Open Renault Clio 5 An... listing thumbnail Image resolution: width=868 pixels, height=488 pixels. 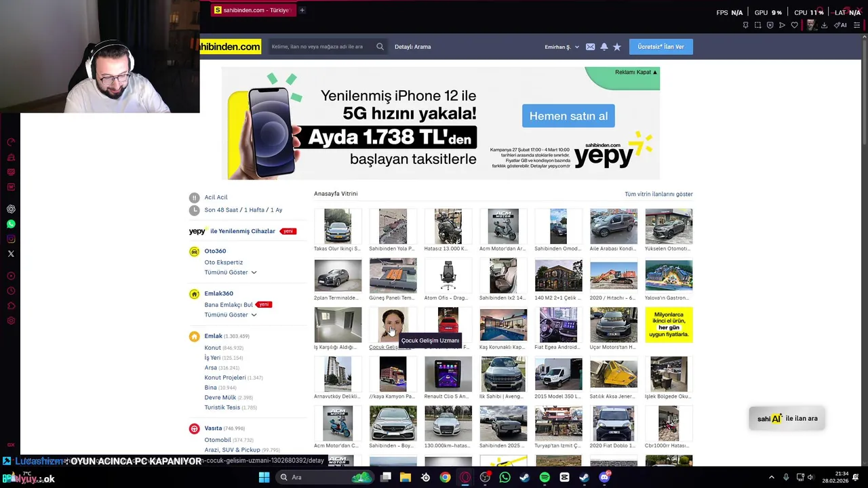point(448,374)
